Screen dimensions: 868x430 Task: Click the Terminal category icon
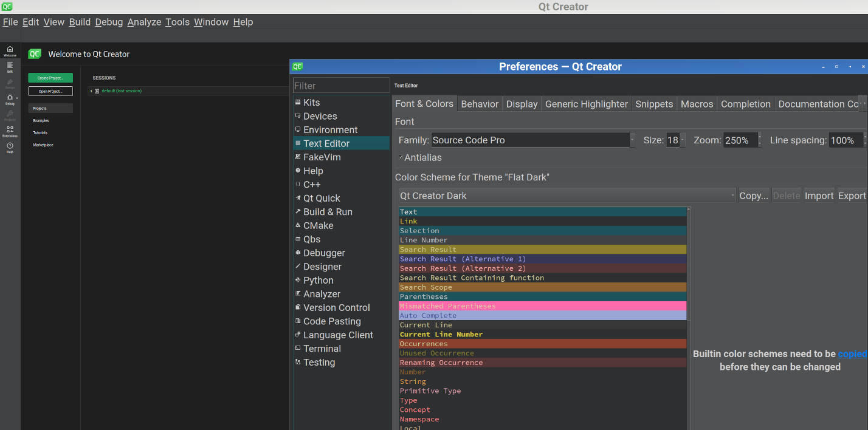tap(298, 348)
